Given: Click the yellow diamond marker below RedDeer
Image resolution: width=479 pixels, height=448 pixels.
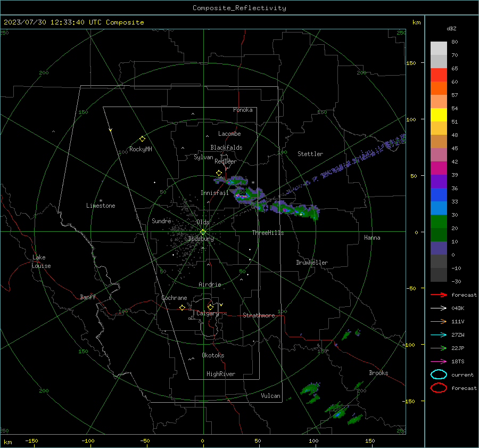Looking at the screenshot, I should pos(219,173).
